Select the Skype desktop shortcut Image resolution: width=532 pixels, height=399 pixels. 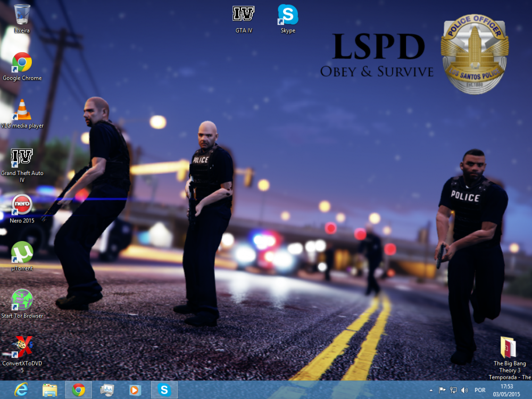tap(288, 19)
